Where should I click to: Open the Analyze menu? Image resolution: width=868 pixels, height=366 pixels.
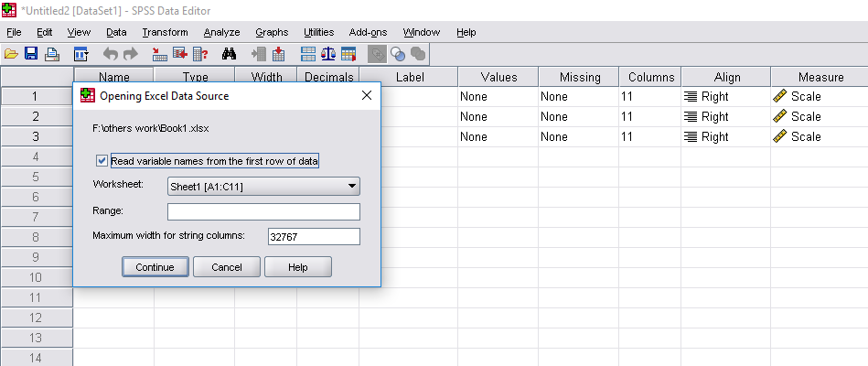click(221, 32)
